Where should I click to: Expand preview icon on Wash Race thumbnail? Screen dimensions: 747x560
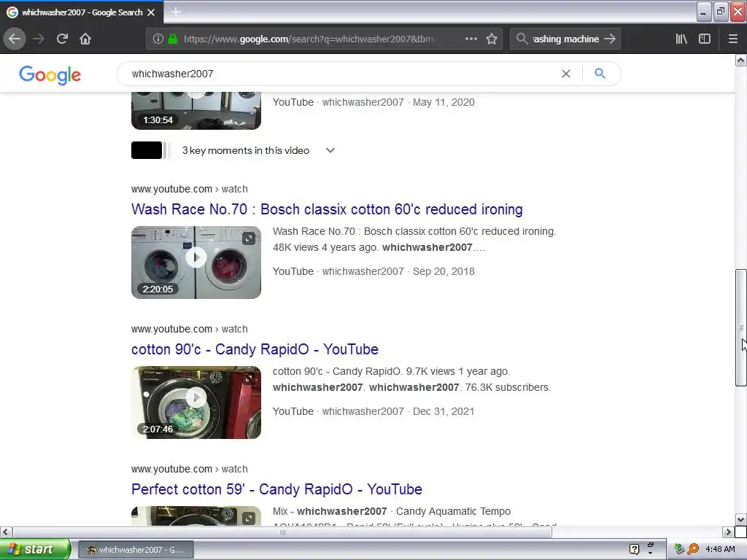[249, 238]
